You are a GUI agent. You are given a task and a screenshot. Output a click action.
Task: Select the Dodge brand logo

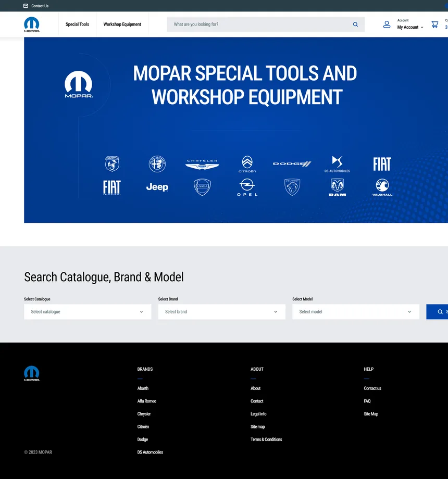(x=292, y=163)
